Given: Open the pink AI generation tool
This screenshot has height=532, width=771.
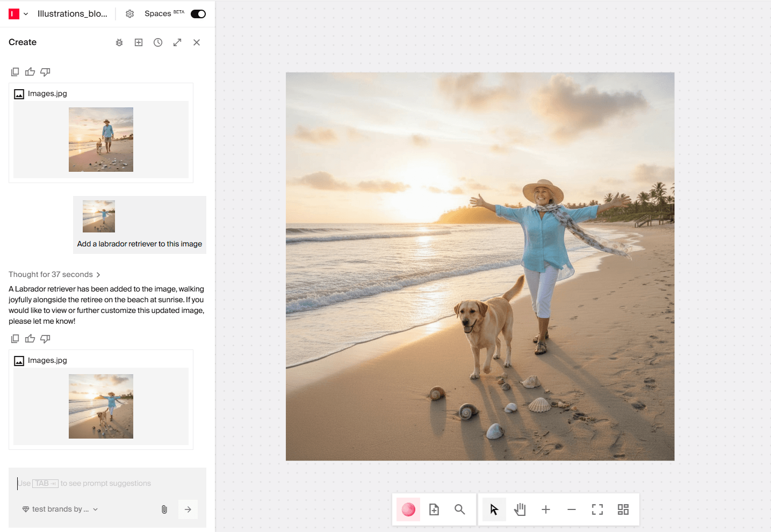Looking at the screenshot, I should [408, 509].
